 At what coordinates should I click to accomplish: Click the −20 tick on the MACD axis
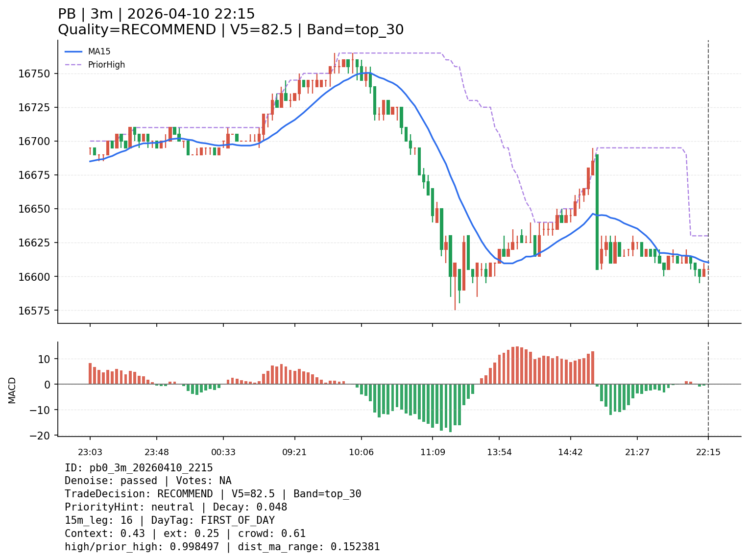[40, 436]
